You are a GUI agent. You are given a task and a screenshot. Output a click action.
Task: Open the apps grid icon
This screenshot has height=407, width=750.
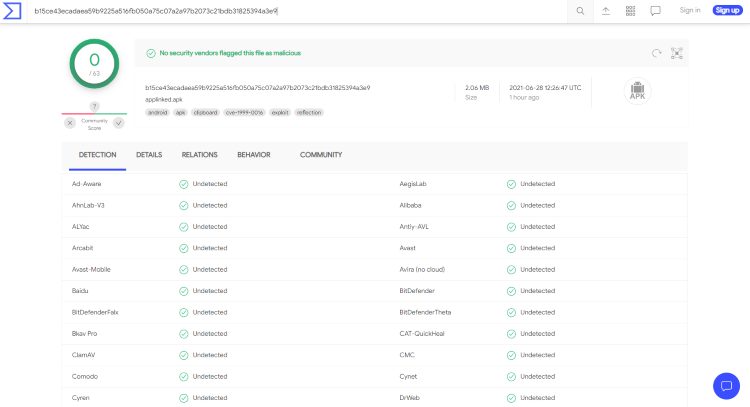(630, 11)
